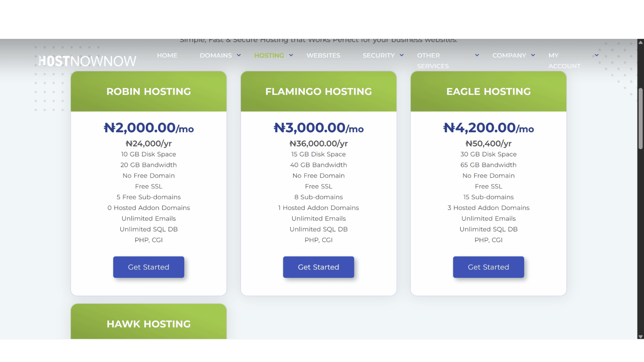Viewport: 644px width, 362px height.
Task: Click the Hawk Hosting card header
Action: (x=149, y=321)
